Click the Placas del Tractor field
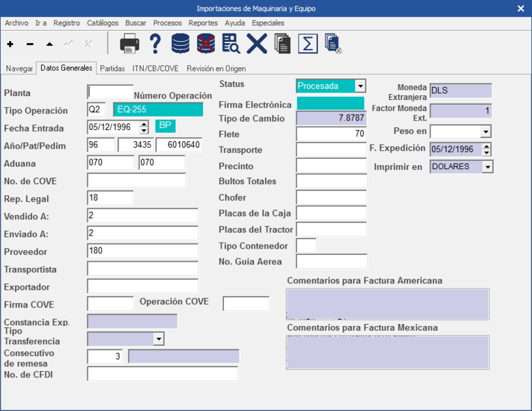This screenshot has height=411, width=532. click(x=331, y=229)
